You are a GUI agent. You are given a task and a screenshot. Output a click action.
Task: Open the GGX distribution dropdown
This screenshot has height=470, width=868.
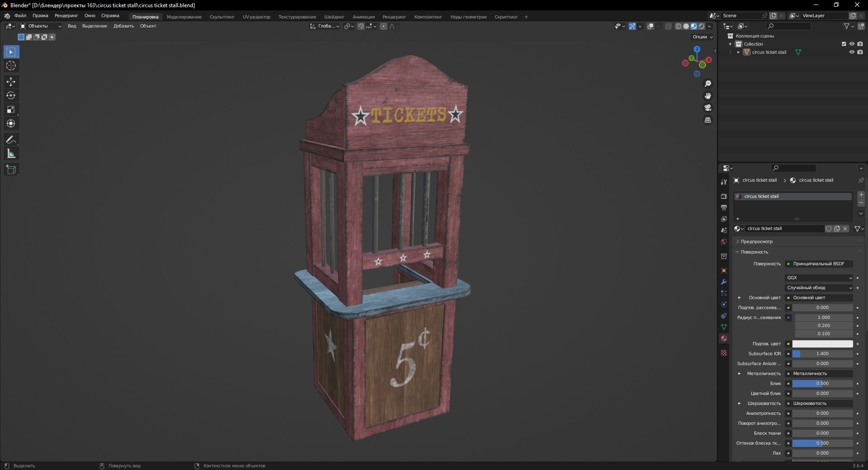tap(819, 277)
